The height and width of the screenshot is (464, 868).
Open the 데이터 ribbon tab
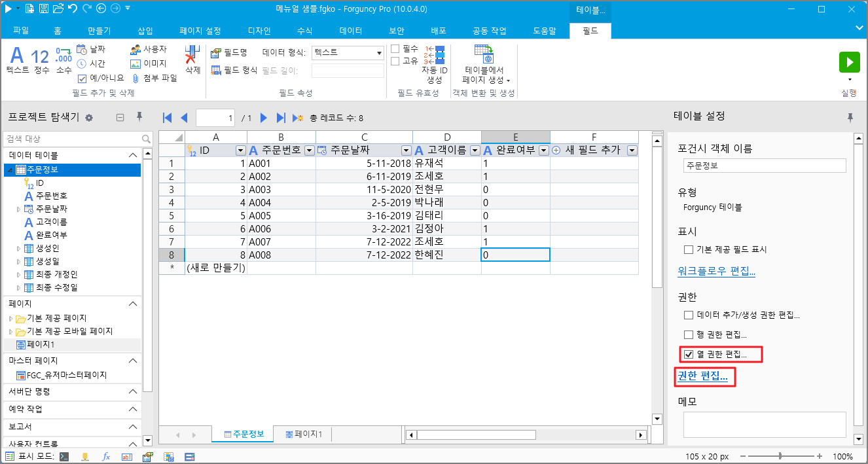(351, 31)
